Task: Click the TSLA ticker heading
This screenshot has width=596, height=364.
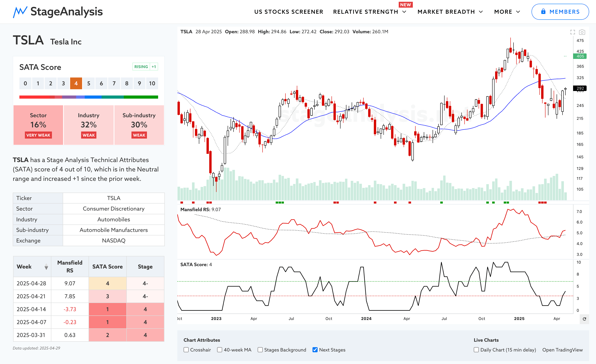Action: tap(28, 40)
